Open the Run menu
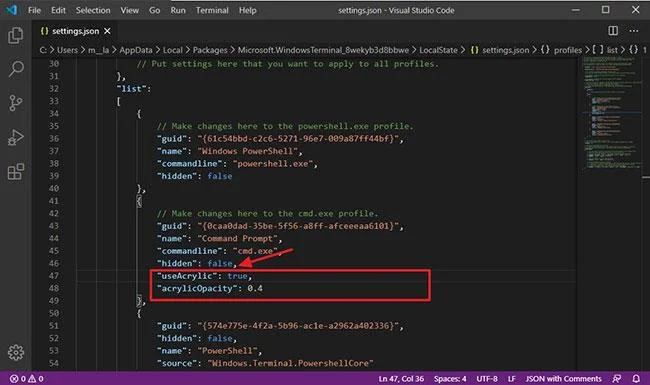This screenshot has width=650, height=385. point(178,10)
